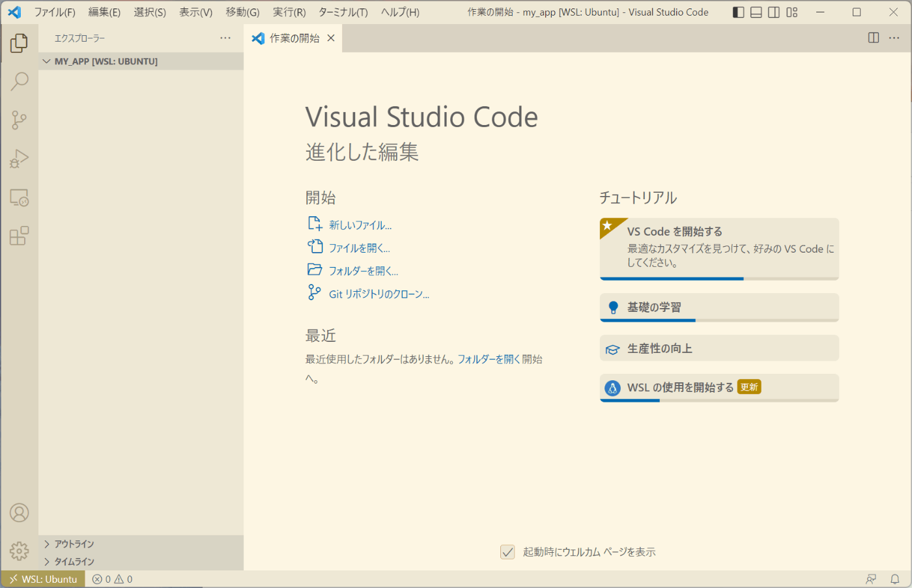This screenshot has height=588, width=912.
Task: Click the graduation cap icon on 生産性の向上
Action: (x=613, y=349)
